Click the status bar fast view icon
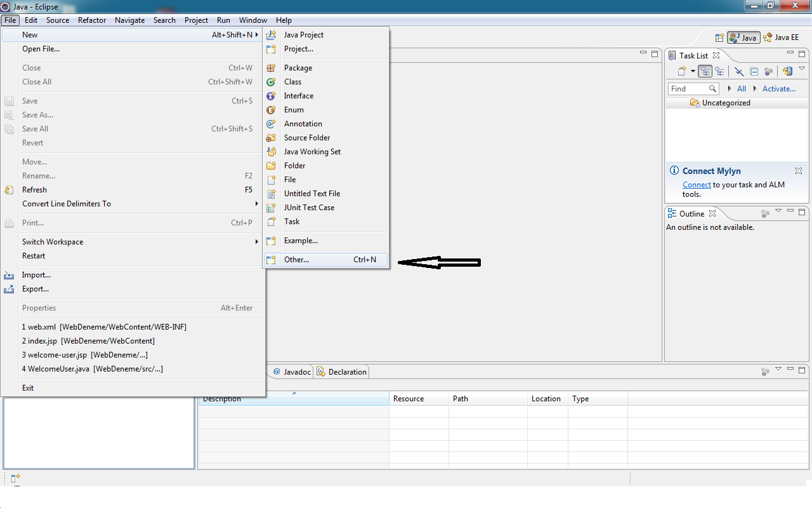812x508 pixels. click(x=15, y=478)
